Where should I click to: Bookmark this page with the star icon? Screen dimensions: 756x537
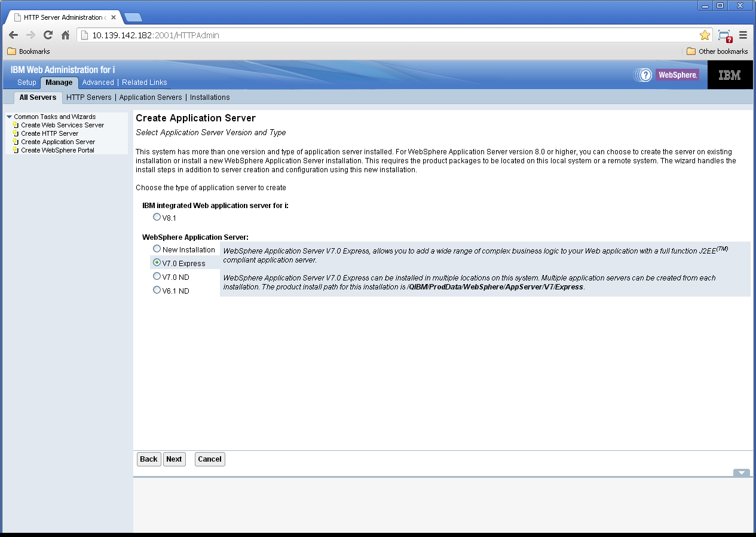(x=705, y=35)
